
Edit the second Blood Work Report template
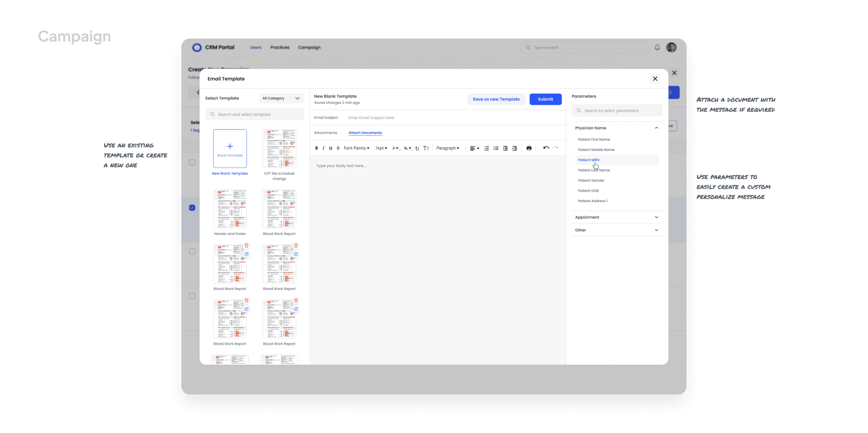click(296, 254)
